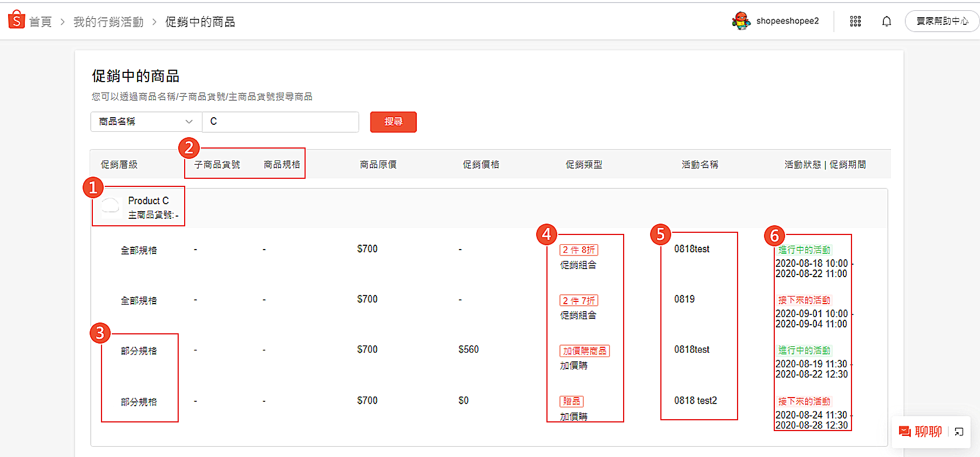Image resolution: width=980 pixels, height=457 pixels.
Task: Open the notifications bell
Action: tap(887, 21)
